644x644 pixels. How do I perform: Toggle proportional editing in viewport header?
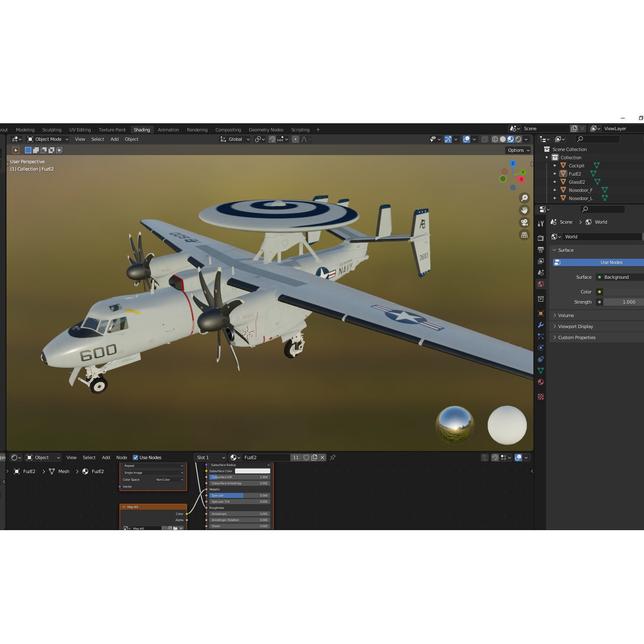[295, 139]
